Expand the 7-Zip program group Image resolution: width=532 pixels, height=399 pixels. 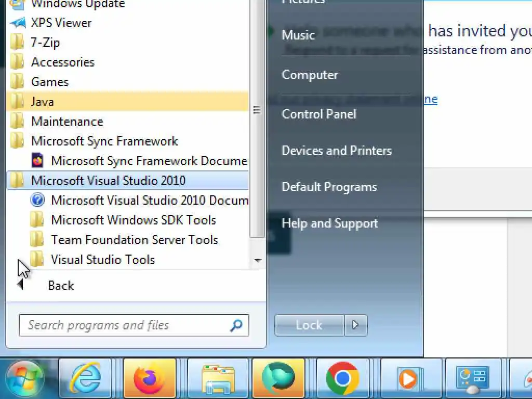[x=128, y=43]
